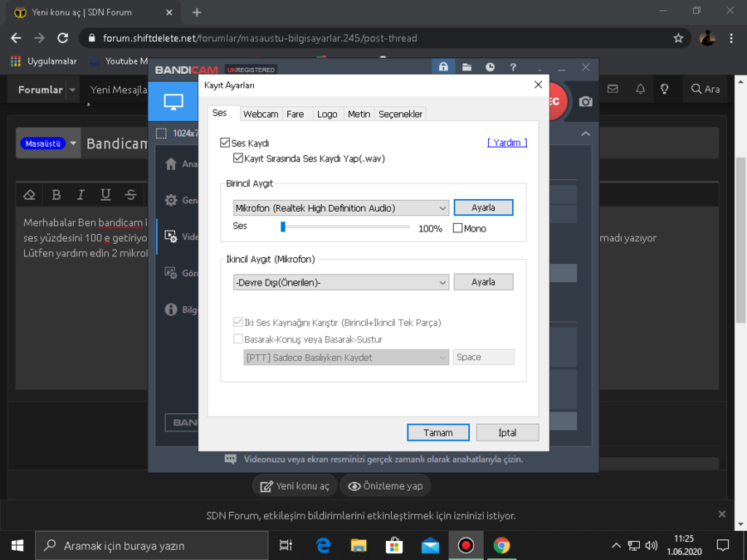Open forum Ara search
The width and height of the screenshot is (747, 560).
tap(705, 89)
